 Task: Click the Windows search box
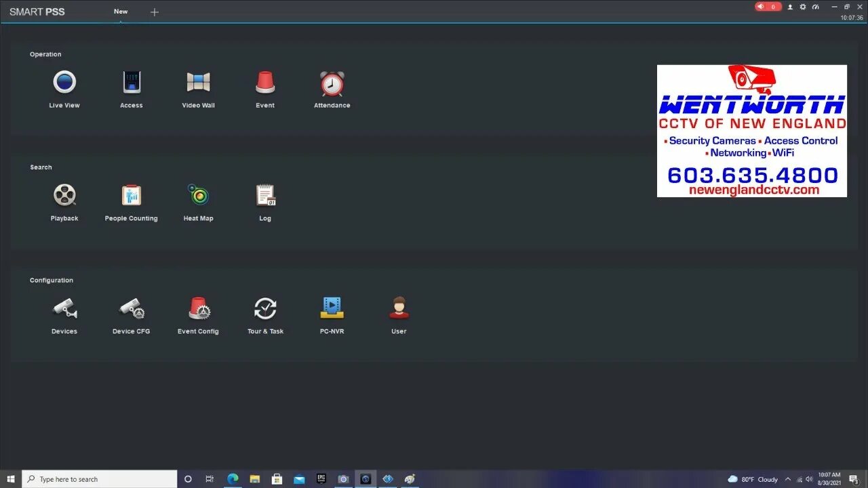click(100, 479)
